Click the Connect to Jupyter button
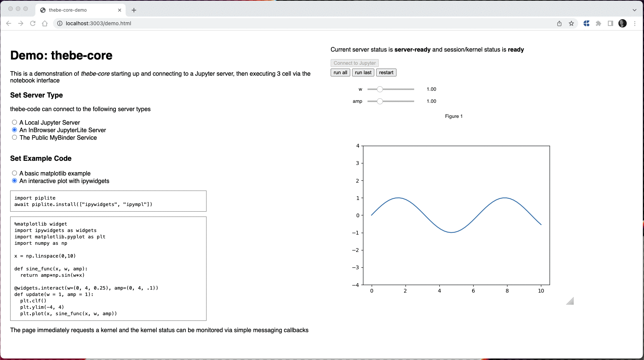This screenshot has width=644, height=360. click(x=355, y=63)
